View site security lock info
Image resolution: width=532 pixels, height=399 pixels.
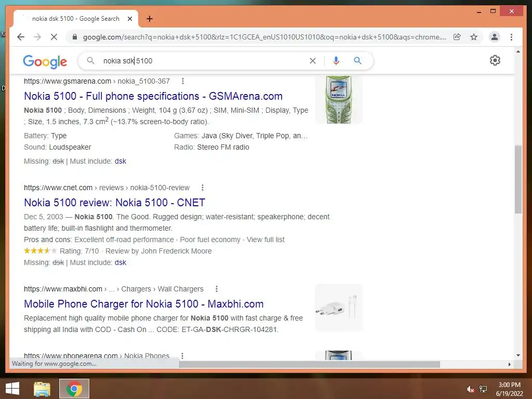pos(75,37)
